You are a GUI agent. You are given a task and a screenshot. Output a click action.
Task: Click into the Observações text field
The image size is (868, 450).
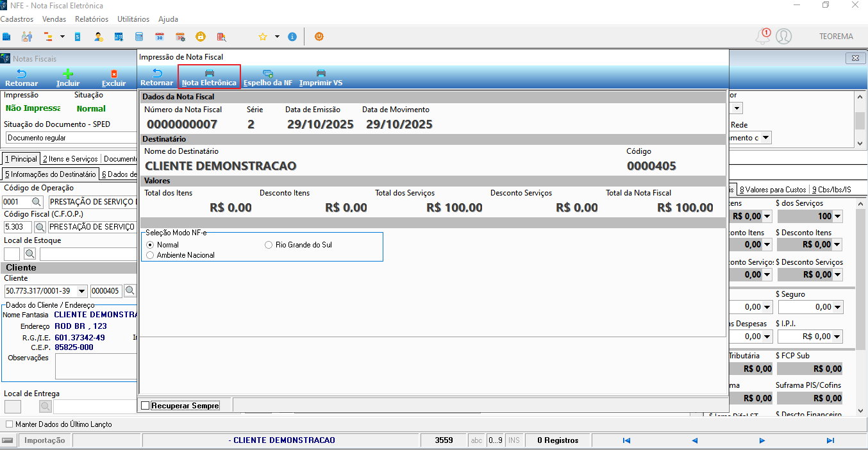pos(96,367)
